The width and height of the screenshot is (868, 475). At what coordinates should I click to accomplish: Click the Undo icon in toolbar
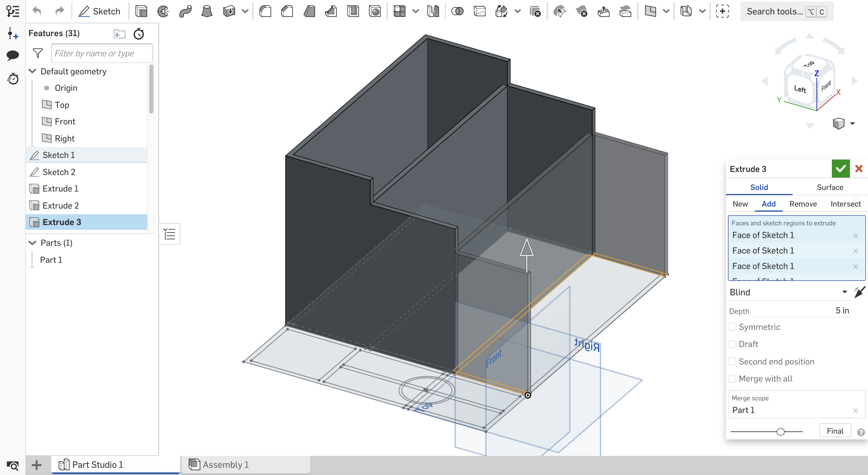tap(37, 11)
